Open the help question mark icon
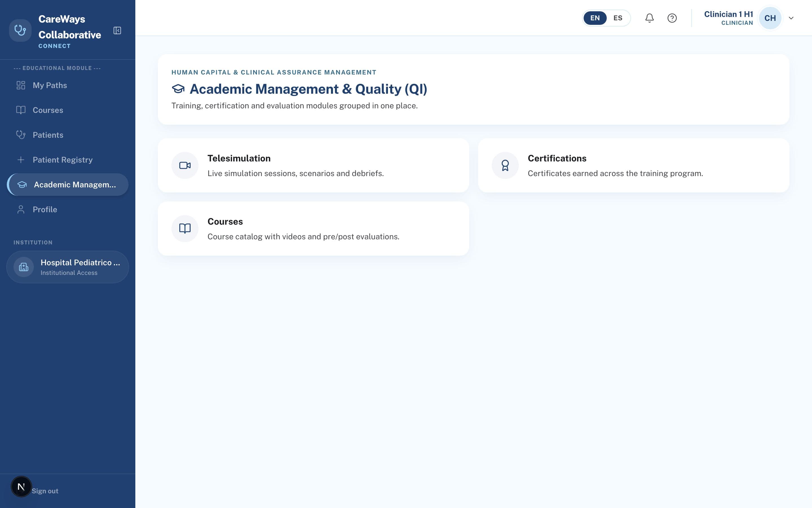The image size is (812, 508). click(x=672, y=18)
